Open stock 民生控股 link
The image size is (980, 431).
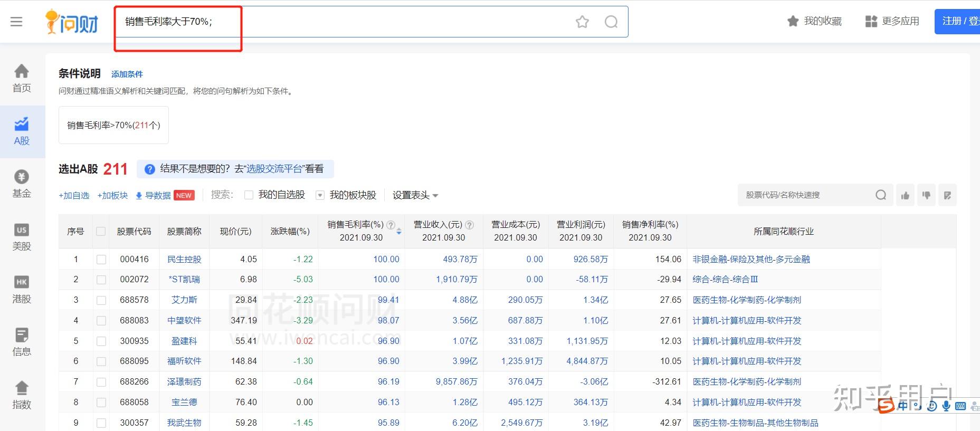click(x=184, y=260)
